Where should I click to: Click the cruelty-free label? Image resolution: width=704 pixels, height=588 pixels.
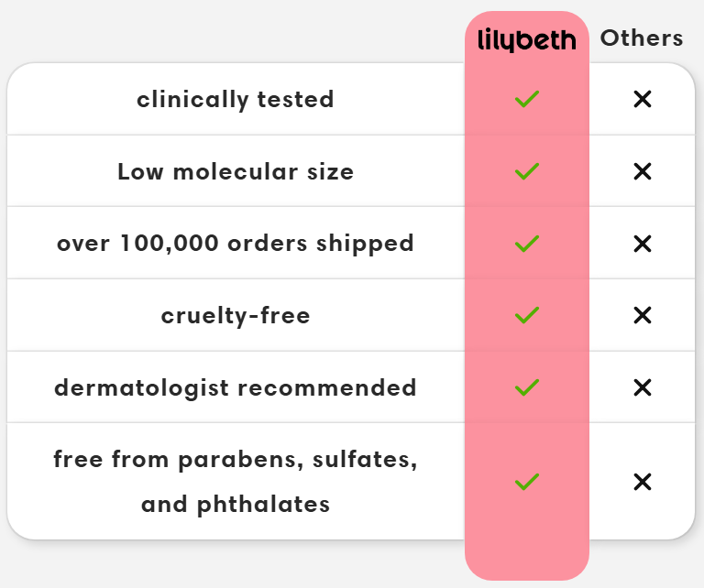[236, 316]
